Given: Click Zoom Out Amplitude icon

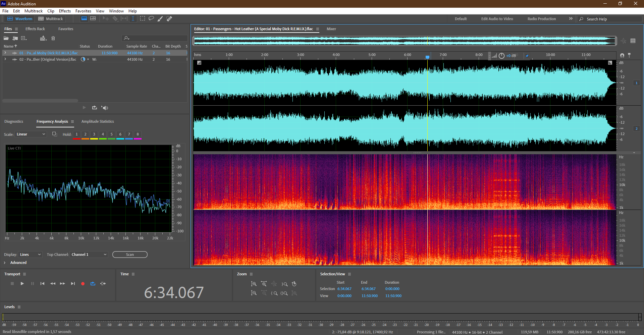Looking at the screenshot, I should coord(254,293).
